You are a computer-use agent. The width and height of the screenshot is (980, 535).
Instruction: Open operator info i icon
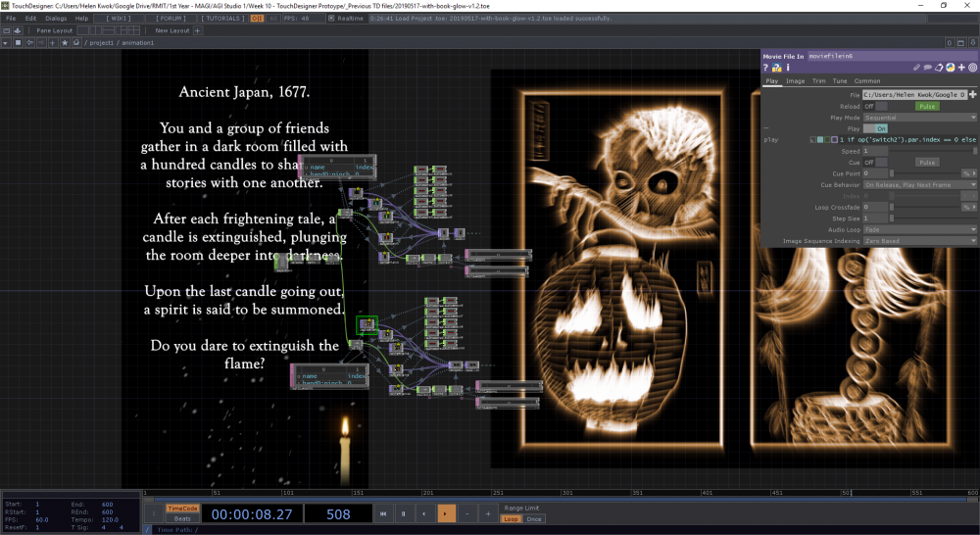[788, 68]
